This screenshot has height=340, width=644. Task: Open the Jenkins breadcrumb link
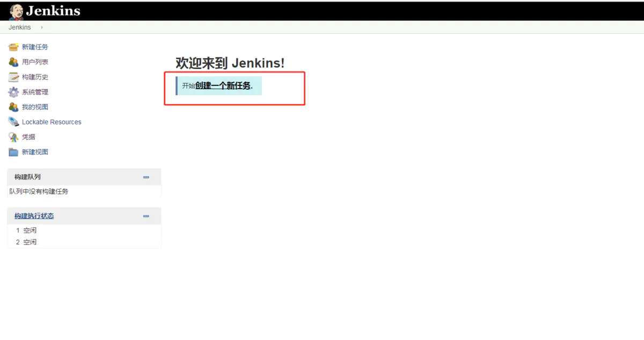(x=20, y=27)
